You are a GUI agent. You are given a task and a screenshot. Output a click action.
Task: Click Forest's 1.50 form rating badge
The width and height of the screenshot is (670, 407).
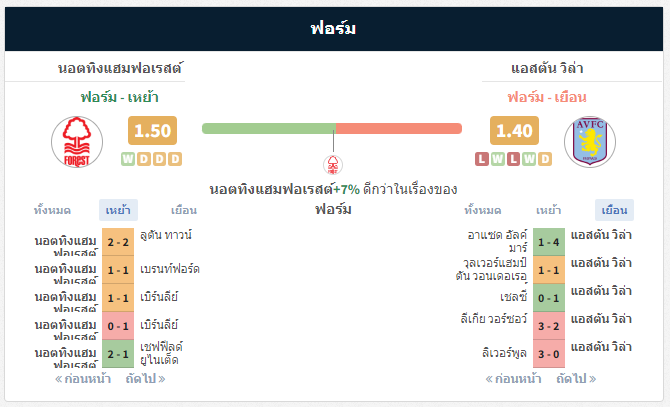coord(153,131)
